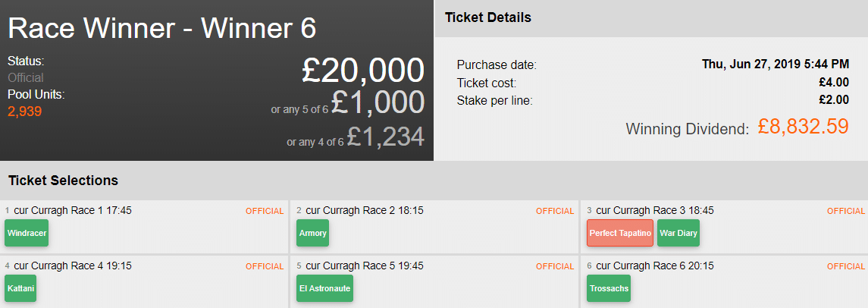Image resolution: width=868 pixels, height=308 pixels.
Task: Select the War Diary selection badge
Action: pyautogui.click(x=678, y=234)
